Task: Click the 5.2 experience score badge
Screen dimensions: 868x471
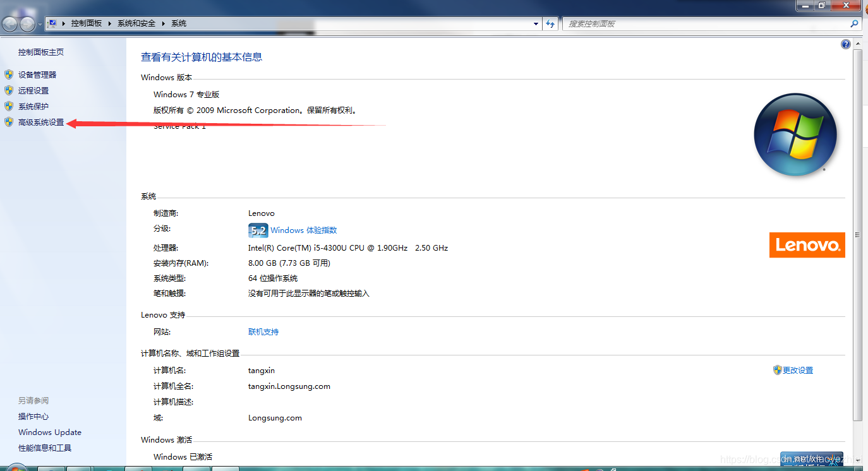Action: (258, 230)
